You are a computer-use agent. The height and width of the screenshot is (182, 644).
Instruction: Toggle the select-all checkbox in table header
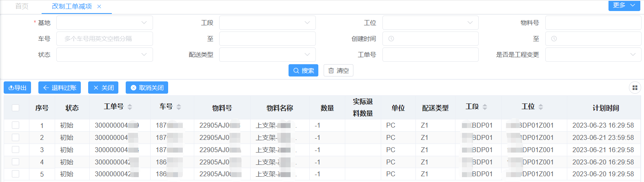(16, 108)
